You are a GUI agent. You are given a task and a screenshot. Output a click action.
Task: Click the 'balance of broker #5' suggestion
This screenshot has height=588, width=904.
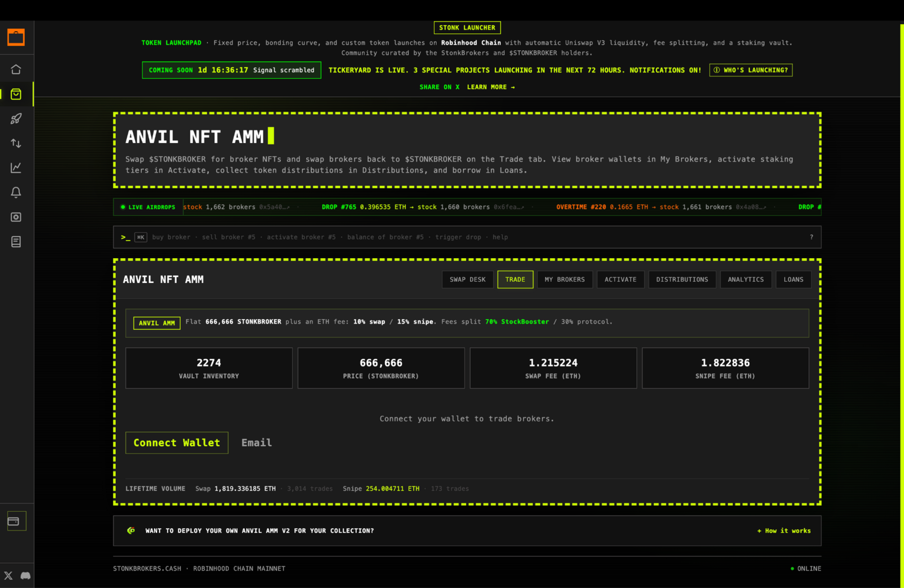click(385, 237)
